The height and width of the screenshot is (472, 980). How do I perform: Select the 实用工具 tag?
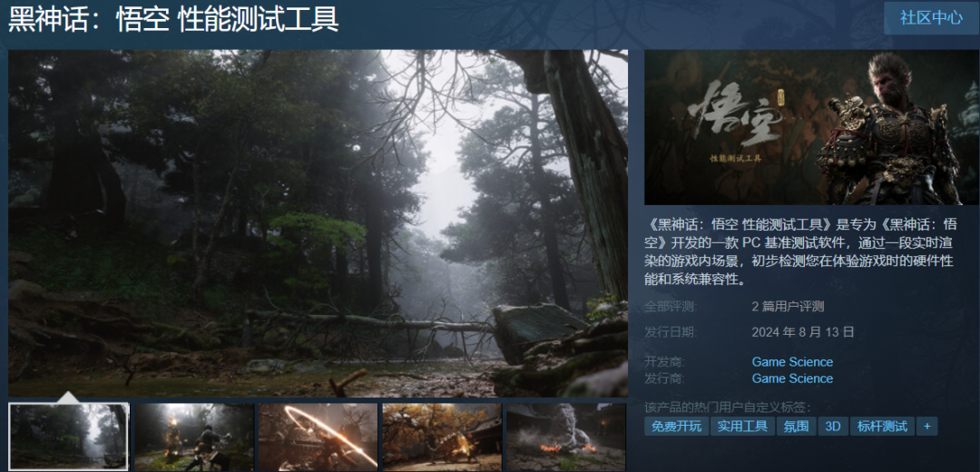(742, 427)
